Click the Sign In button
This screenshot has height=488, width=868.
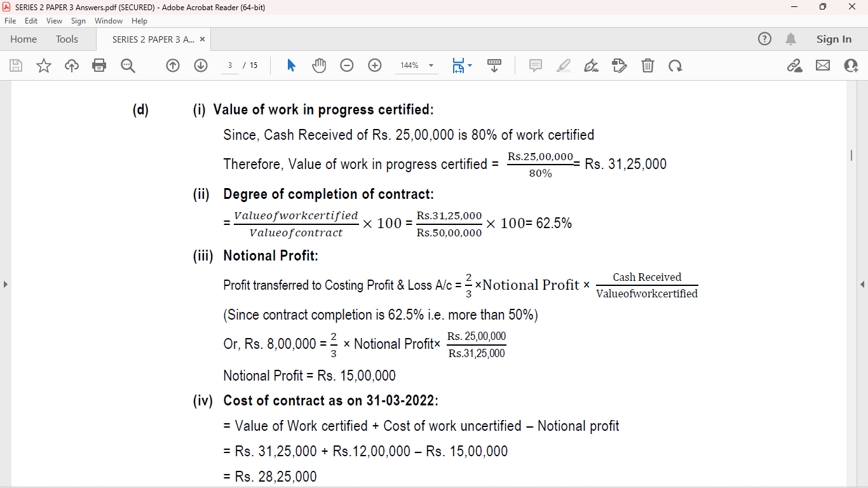pos(834,39)
